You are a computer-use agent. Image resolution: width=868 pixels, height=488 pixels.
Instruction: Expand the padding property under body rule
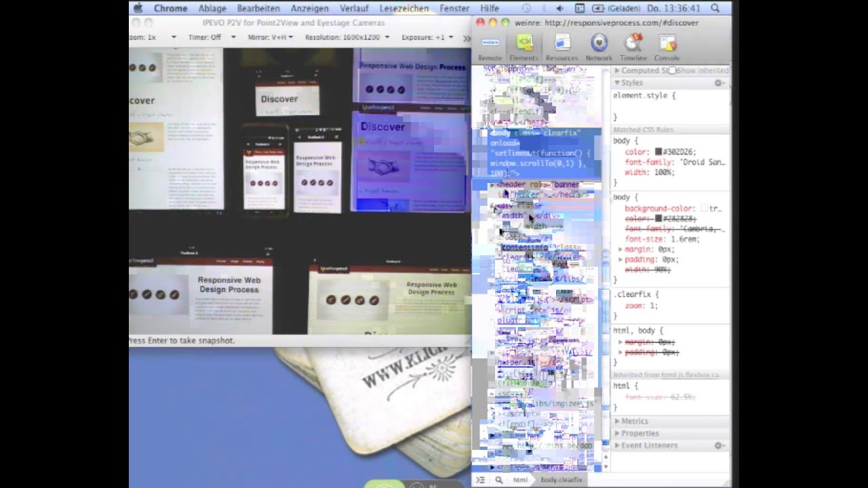[x=620, y=260]
